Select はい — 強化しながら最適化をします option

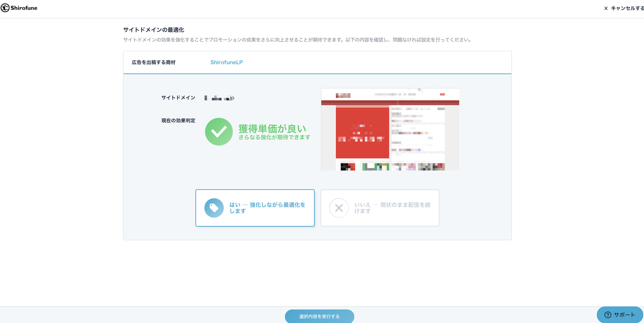click(x=255, y=208)
